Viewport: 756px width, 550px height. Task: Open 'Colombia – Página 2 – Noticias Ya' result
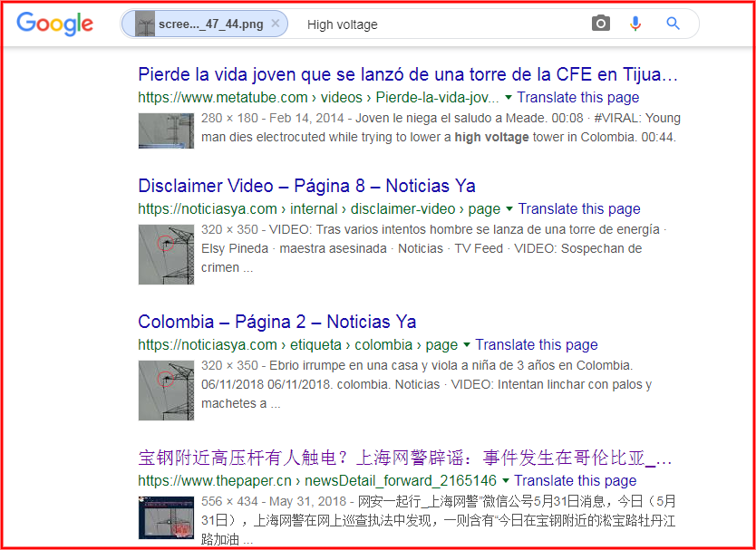277,322
